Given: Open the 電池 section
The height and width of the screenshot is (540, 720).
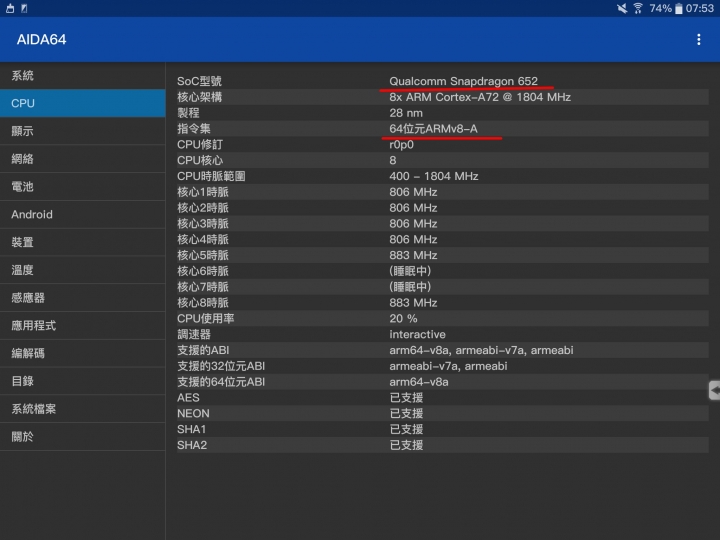Looking at the screenshot, I should pyautogui.click(x=83, y=186).
